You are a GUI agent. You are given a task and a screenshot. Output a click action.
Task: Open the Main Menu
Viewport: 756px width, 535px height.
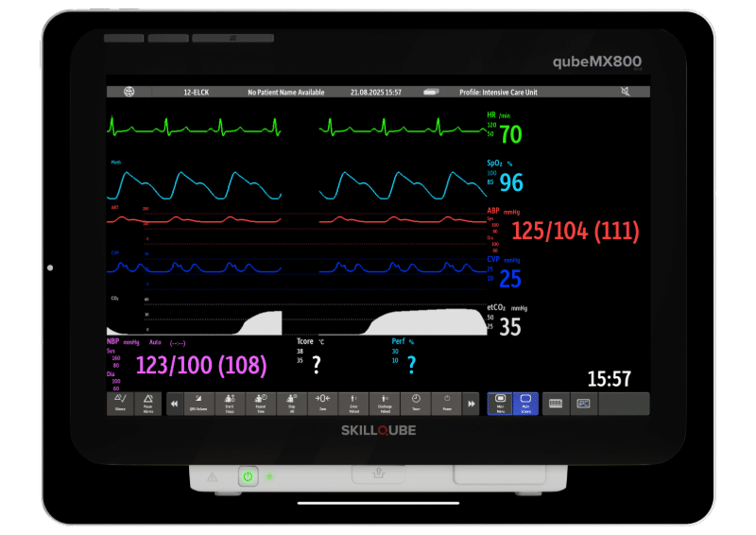click(500, 404)
